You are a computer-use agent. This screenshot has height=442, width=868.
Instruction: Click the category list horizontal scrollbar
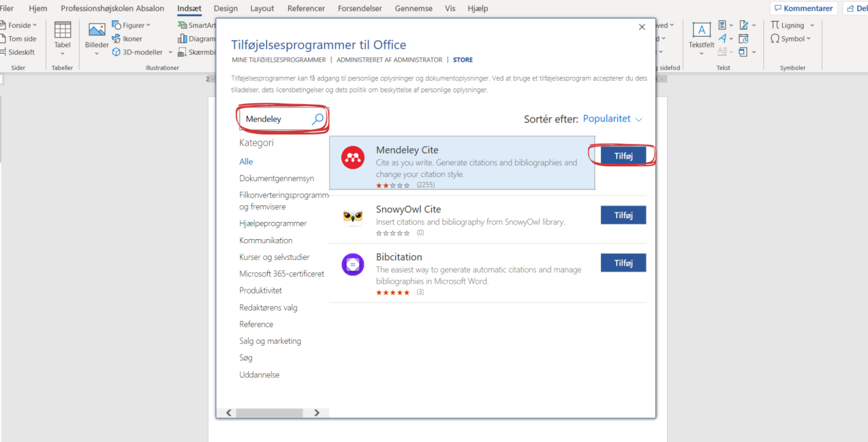269,413
